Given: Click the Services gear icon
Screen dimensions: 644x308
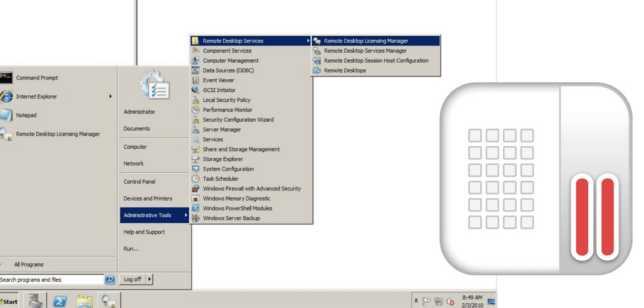Looking at the screenshot, I should tap(196, 139).
